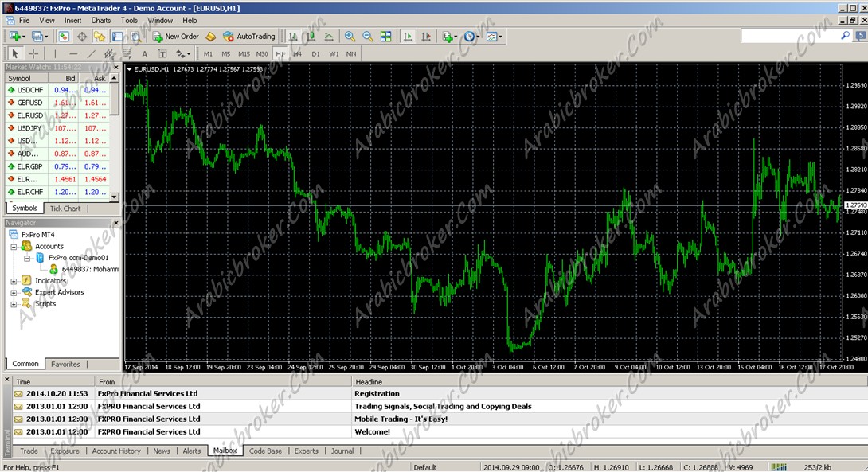The image size is (868, 472).
Task: Switch to the Account History tab
Action: (116, 451)
